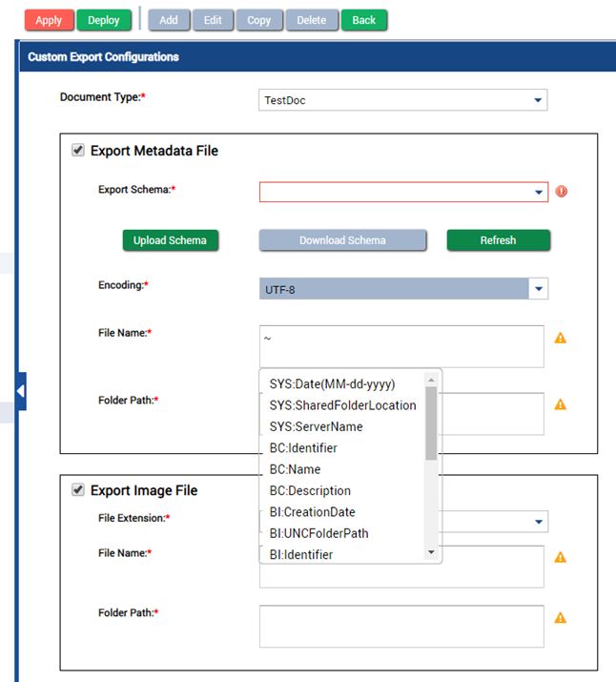
Task: Toggle the Export Image File checkbox
Action: [77, 490]
